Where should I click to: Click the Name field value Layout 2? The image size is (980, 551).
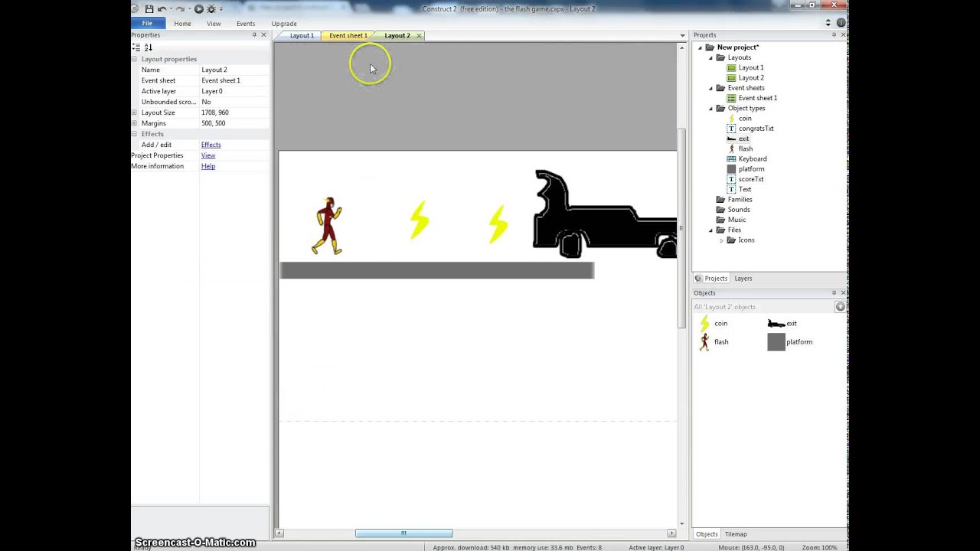(234, 70)
